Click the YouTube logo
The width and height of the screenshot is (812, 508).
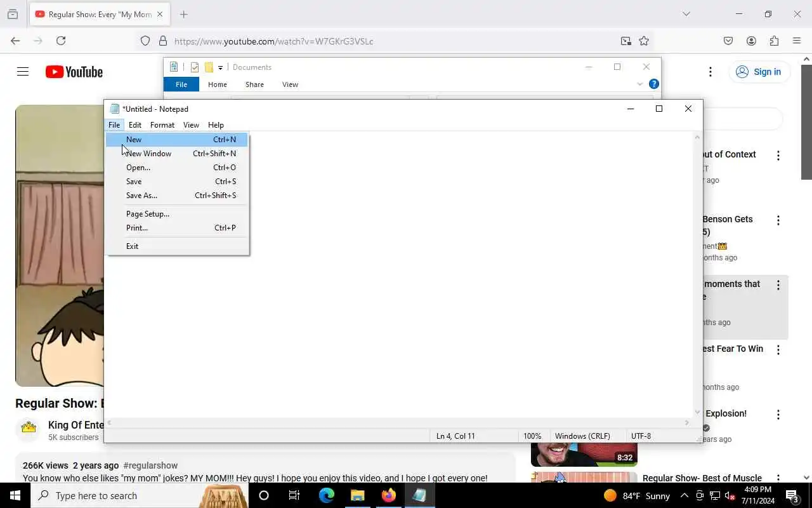tap(74, 72)
